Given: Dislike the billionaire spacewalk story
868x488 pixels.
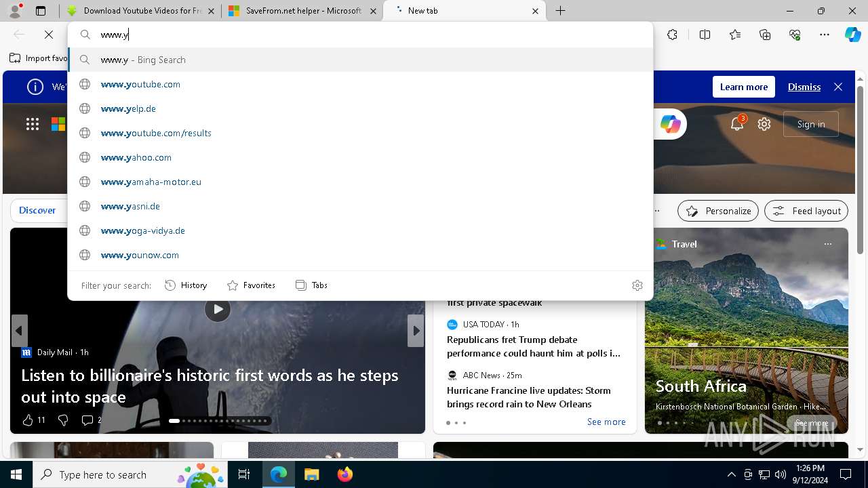Looking at the screenshot, I should [x=63, y=420].
